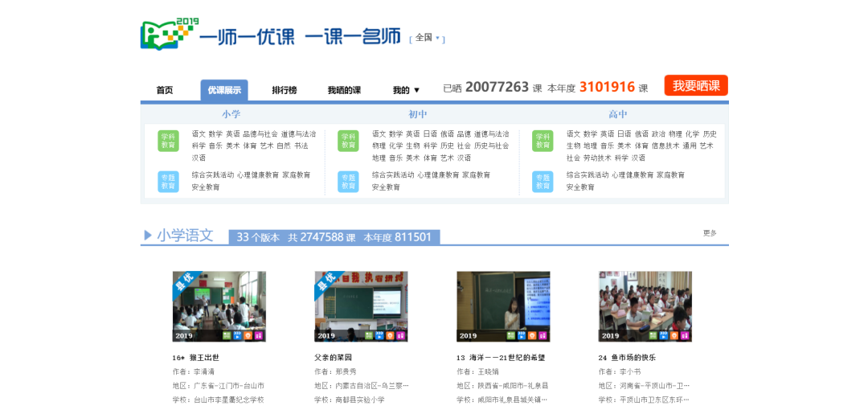Screen dimensions: 868x410
Task: Click magenta icon on 父亲的菜园 thumbnail
Action: click(x=400, y=335)
